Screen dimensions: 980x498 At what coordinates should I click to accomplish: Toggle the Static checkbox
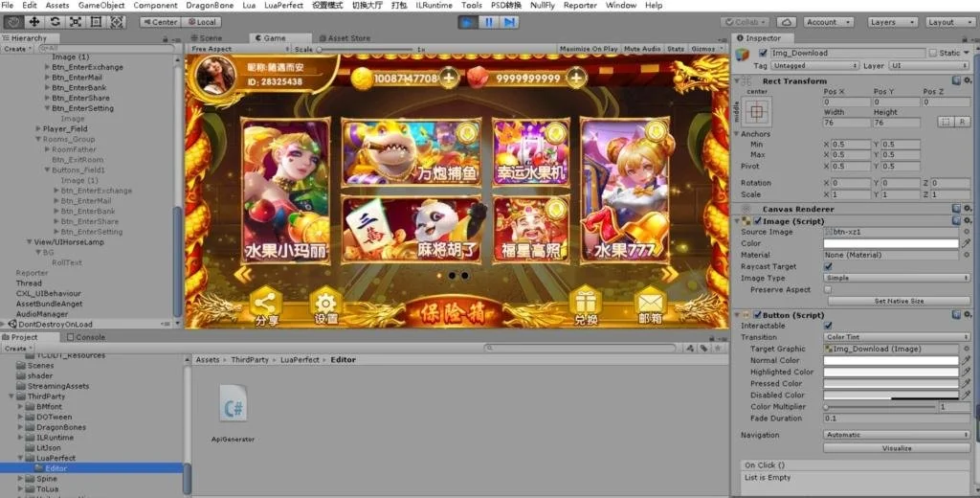(x=934, y=54)
